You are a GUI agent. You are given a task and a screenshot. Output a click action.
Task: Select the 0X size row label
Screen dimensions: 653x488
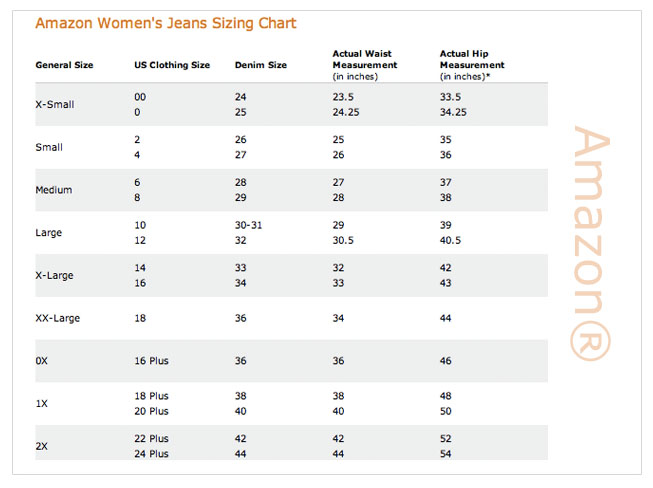(x=42, y=361)
